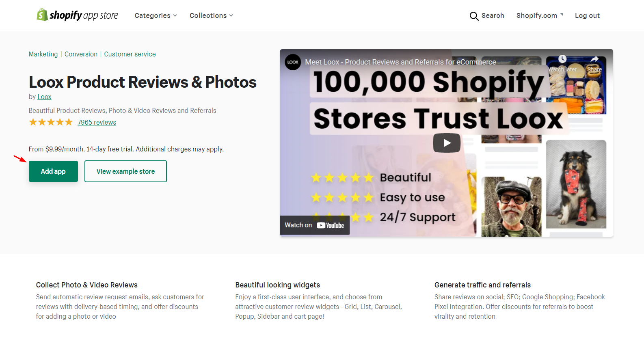
Task: Expand the Categories dropdown menu
Action: (x=156, y=15)
